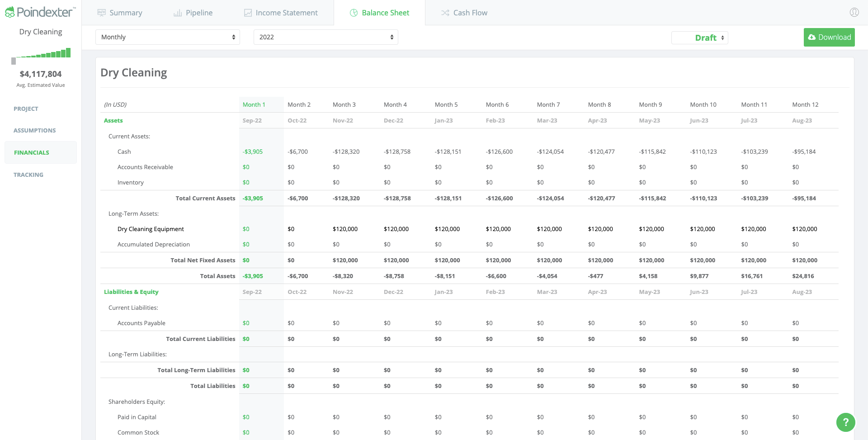Screen dimensions: 868x440
Task: Click the Poindexter logo
Action: (x=40, y=12)
